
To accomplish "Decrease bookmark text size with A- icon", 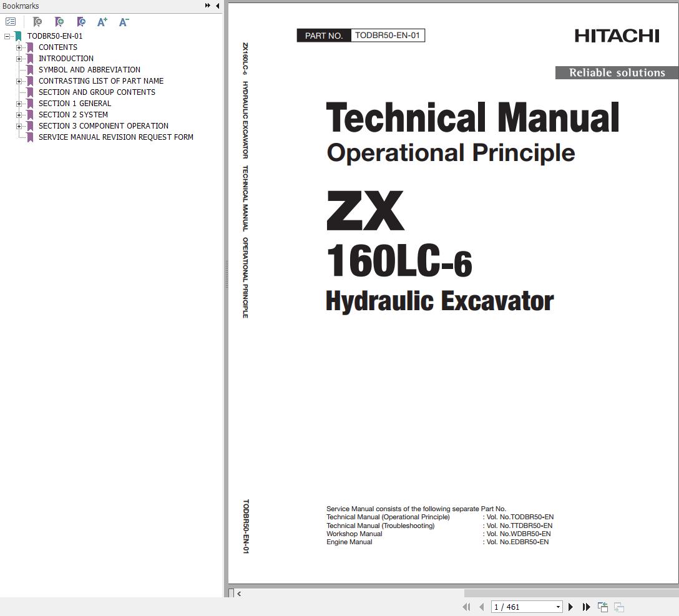I will pos(124,22).
